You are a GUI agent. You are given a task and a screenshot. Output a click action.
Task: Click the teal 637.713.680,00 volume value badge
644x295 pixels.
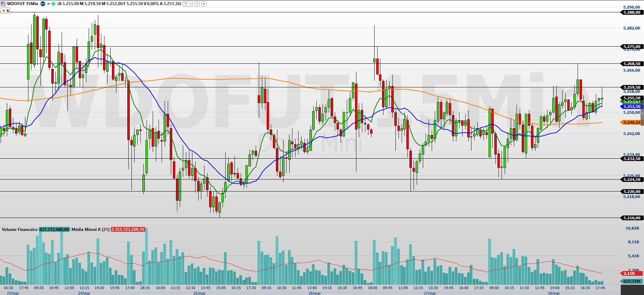[54, 230]
